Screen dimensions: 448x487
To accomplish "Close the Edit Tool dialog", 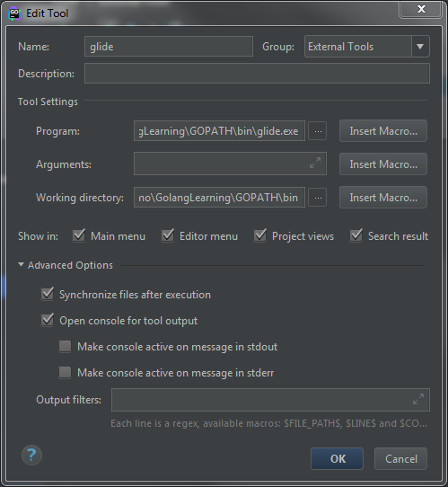I will click(421, 9).
